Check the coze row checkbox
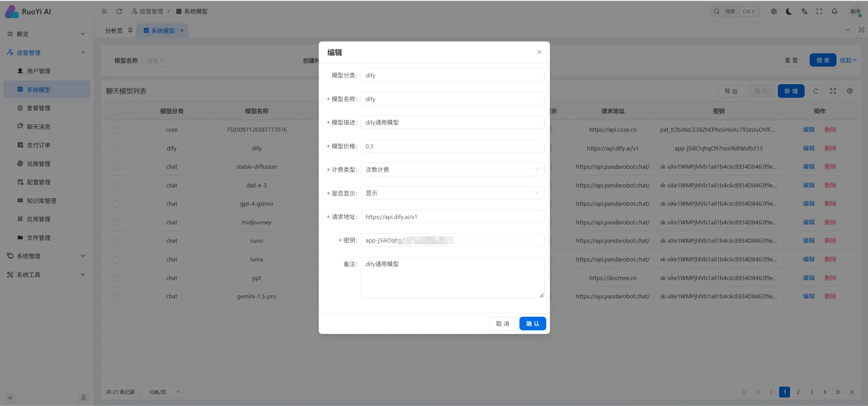This screenshot has height=406, width=868. 117,130
